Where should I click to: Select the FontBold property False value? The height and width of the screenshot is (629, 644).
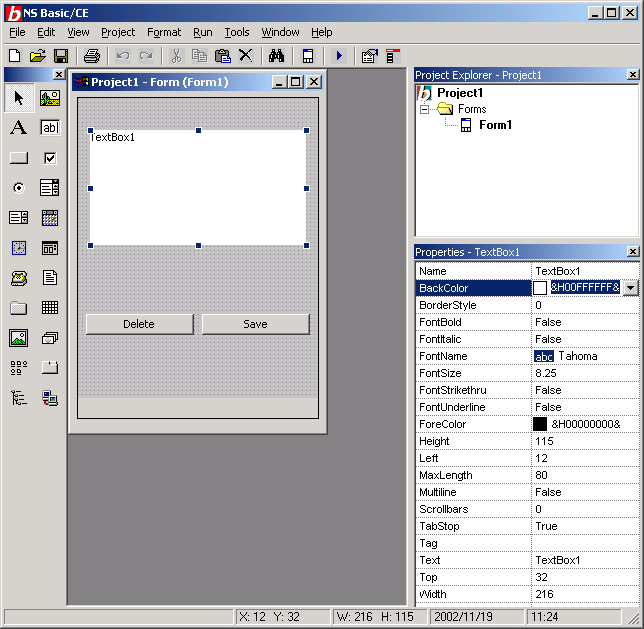tap(585, 322)
